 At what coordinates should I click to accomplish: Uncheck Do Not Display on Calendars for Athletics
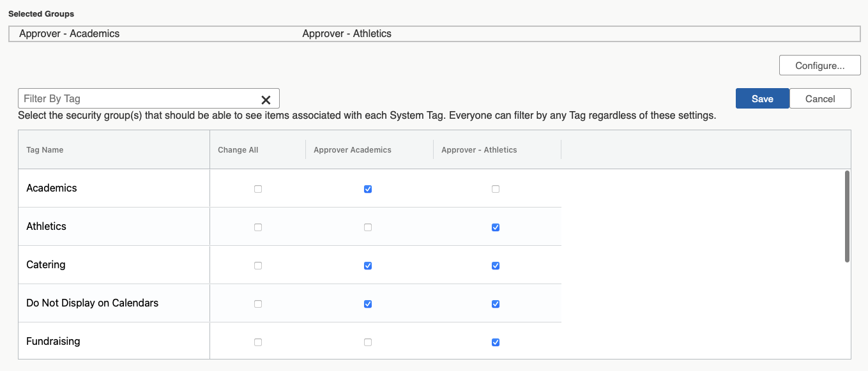tap(495, 304)
